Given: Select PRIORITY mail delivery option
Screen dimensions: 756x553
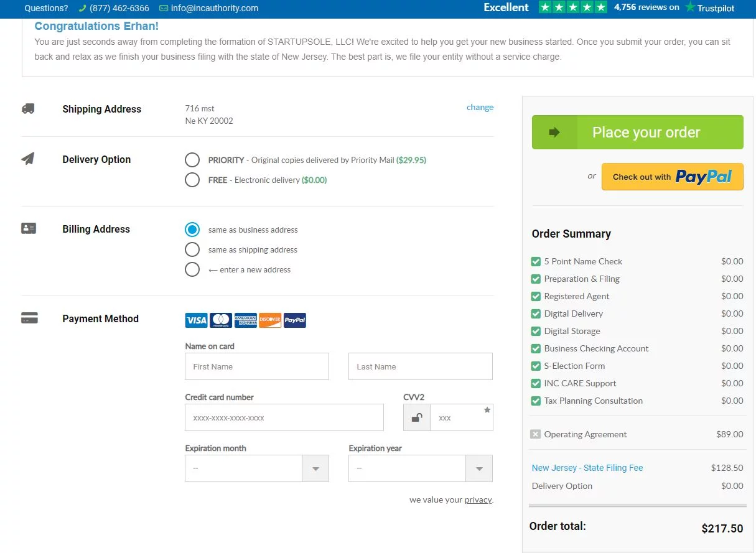Looking at the screenshot, I should tap(192, 160).
